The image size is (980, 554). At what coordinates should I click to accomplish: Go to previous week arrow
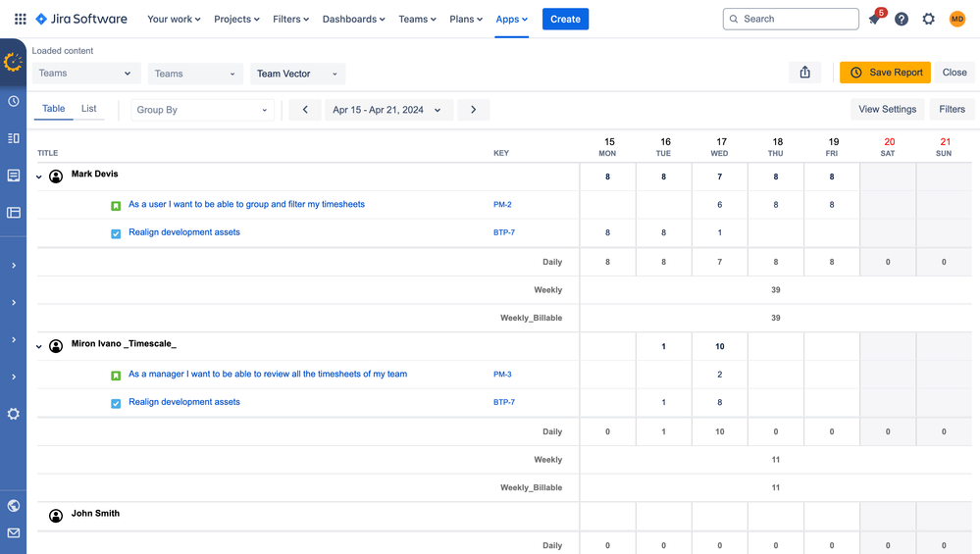pos(305,109)
